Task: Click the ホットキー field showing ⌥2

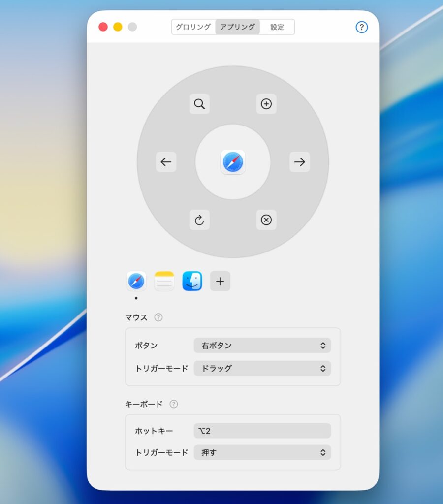Action: (262, 431)
